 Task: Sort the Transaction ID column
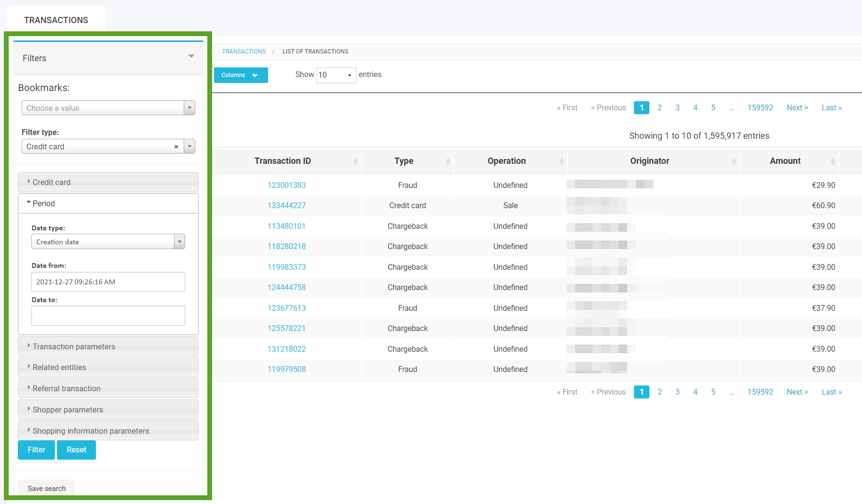point(356,161)
